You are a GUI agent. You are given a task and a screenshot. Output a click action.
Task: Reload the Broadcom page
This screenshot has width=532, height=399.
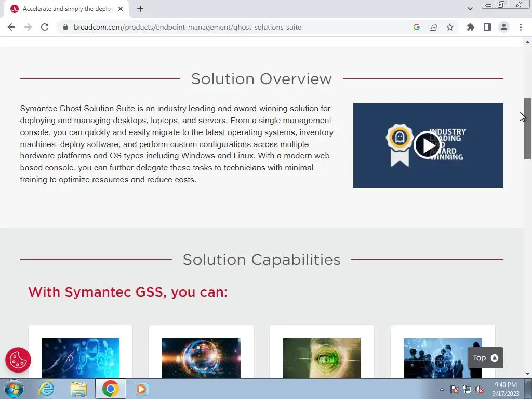[45, 27]
